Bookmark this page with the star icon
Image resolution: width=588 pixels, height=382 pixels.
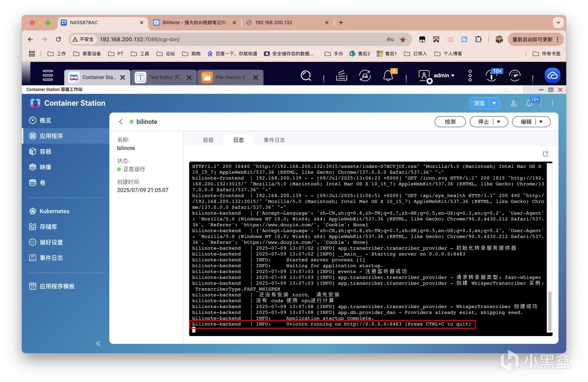(x=403, y=40)
